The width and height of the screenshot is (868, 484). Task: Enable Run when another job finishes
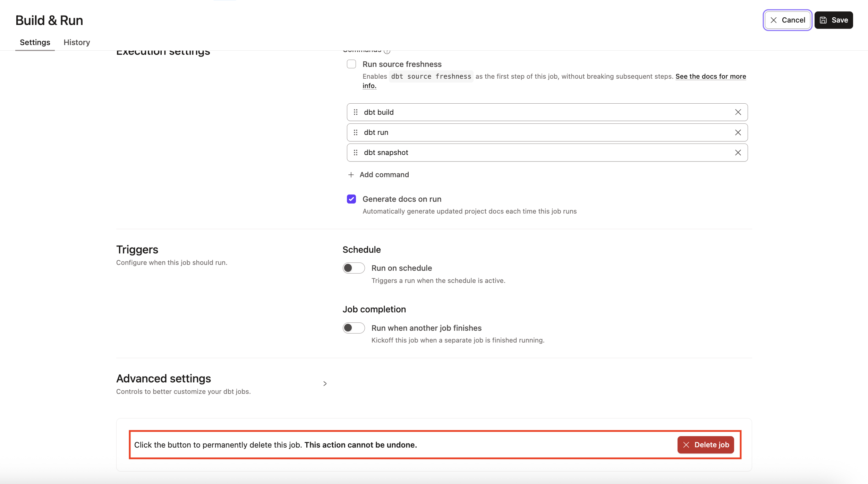pyautogui.click(x=354, y=328)
